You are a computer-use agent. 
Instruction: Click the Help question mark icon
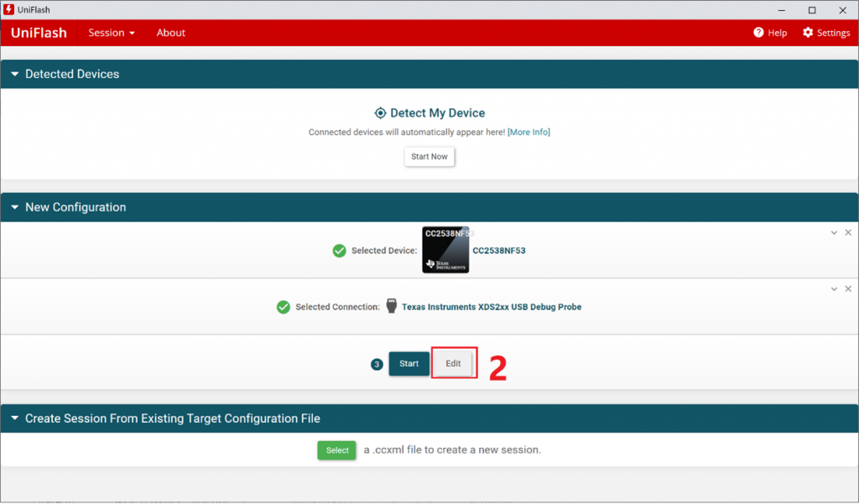pyautogui.click(x=758, y=33)
